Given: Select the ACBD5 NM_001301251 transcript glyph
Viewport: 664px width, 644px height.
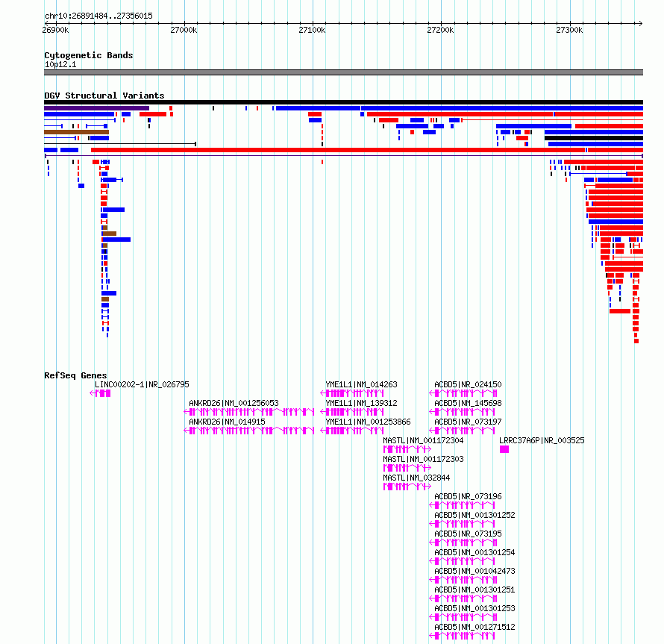Looking at the screenshot, I should click(x=463, y=598).
